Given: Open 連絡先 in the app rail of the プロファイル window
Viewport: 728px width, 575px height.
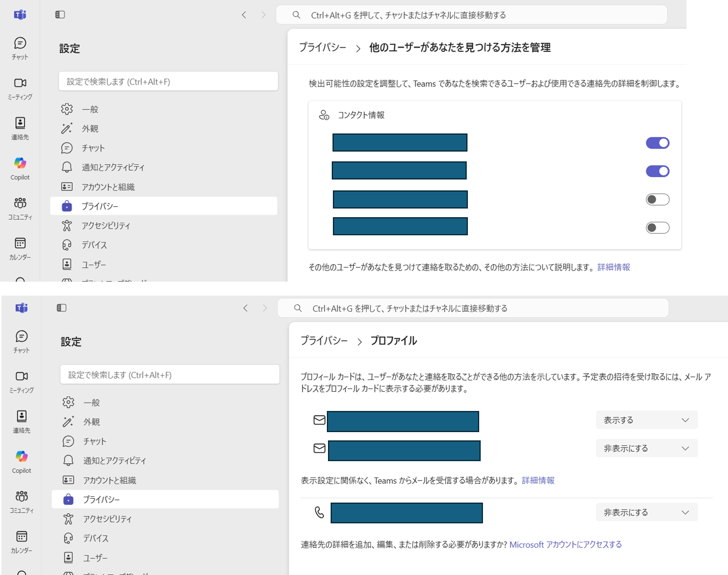Looking at the screenshot, I should [x=21, y=422].
